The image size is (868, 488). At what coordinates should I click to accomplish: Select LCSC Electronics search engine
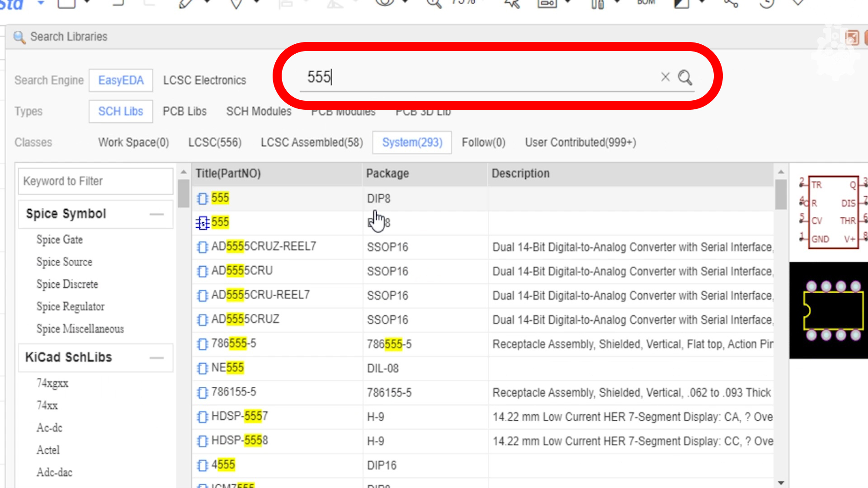coord(204,80)
